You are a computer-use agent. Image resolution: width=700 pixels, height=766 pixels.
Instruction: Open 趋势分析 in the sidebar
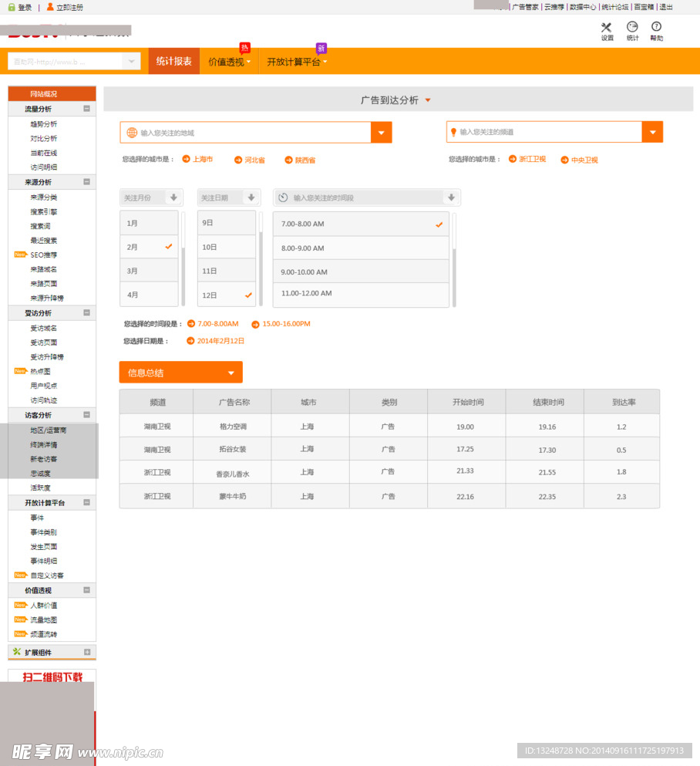tap(44, 123)
